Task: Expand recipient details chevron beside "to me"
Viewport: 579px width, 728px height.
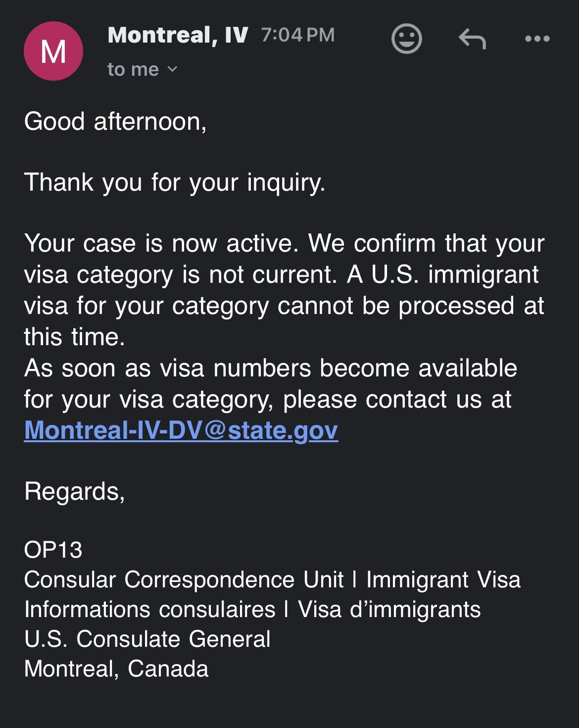Action: tap(172, 69)
